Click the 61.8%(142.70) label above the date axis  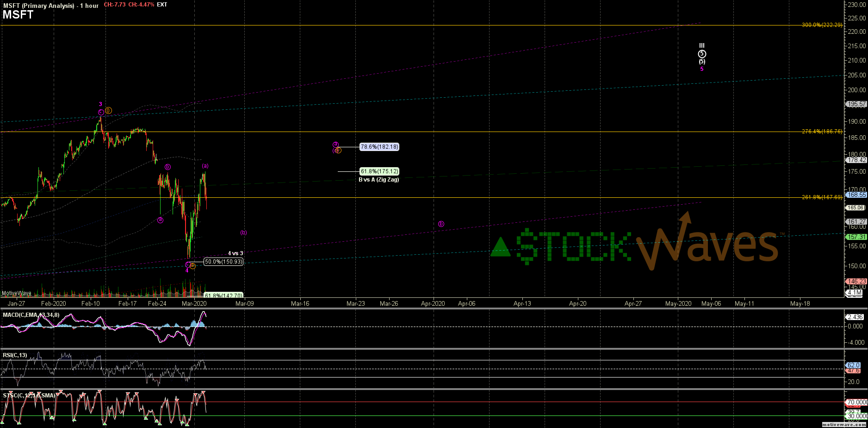pos(223,296)
